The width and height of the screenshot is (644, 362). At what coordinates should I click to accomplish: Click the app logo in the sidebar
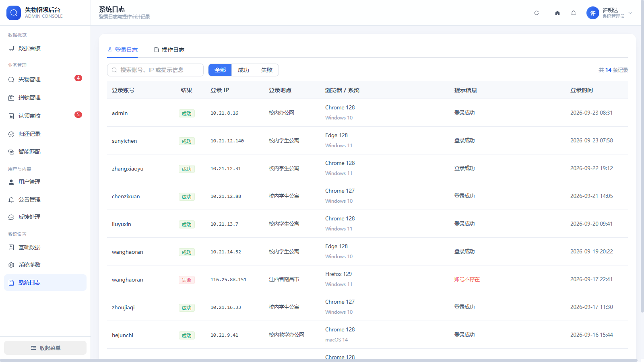tap(14, 13)
